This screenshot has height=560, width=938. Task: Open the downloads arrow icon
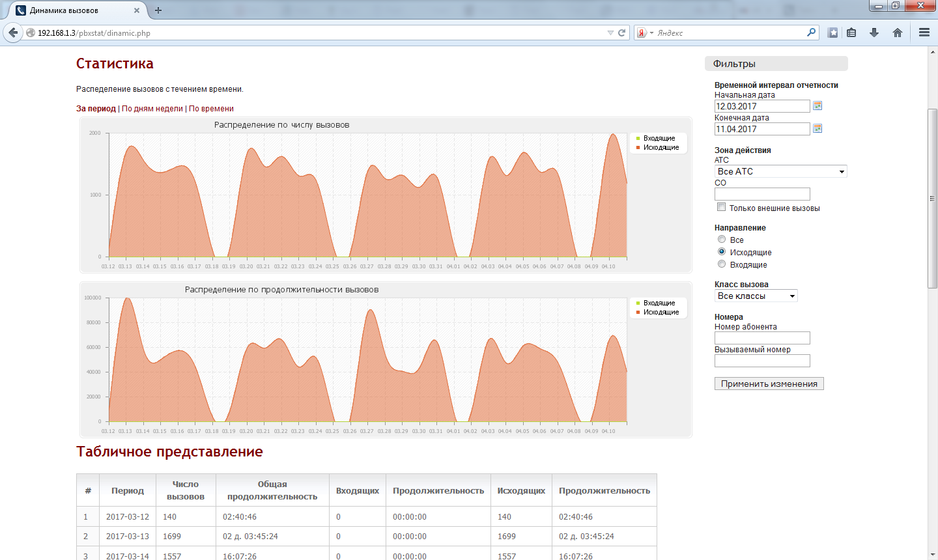click(x=874, y=33)
